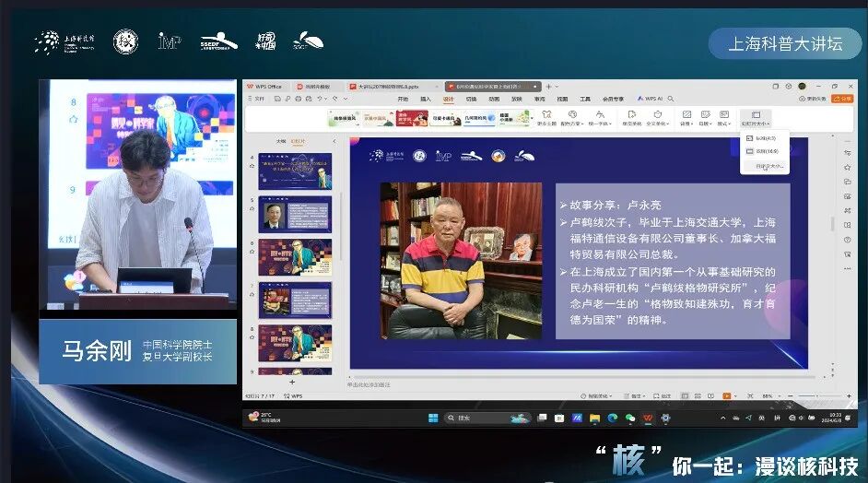The height and width of the screenshot is (483, 868).
Task: Open WPS AI in the ribbon
Action: pos(650,99)
